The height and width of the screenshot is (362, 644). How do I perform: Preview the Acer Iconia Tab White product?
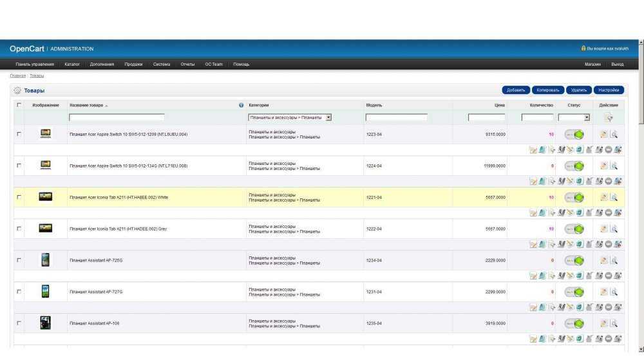614,198
